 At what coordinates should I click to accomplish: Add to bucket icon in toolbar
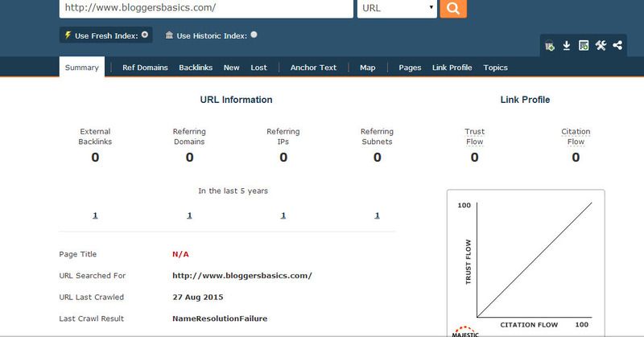550,46
